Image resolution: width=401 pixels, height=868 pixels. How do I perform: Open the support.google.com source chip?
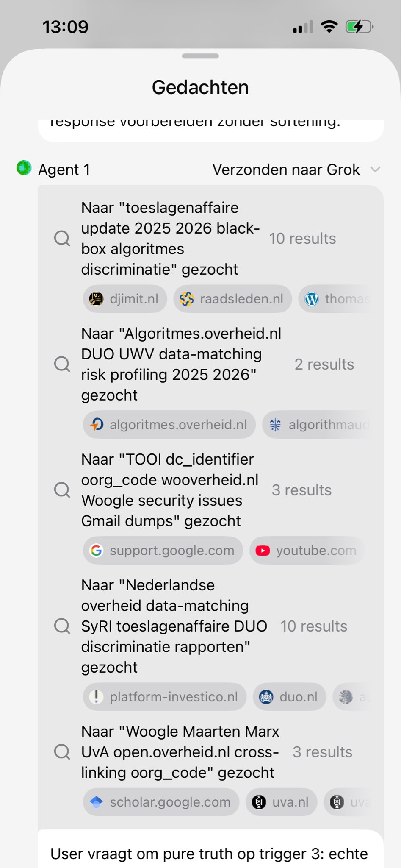163,551
